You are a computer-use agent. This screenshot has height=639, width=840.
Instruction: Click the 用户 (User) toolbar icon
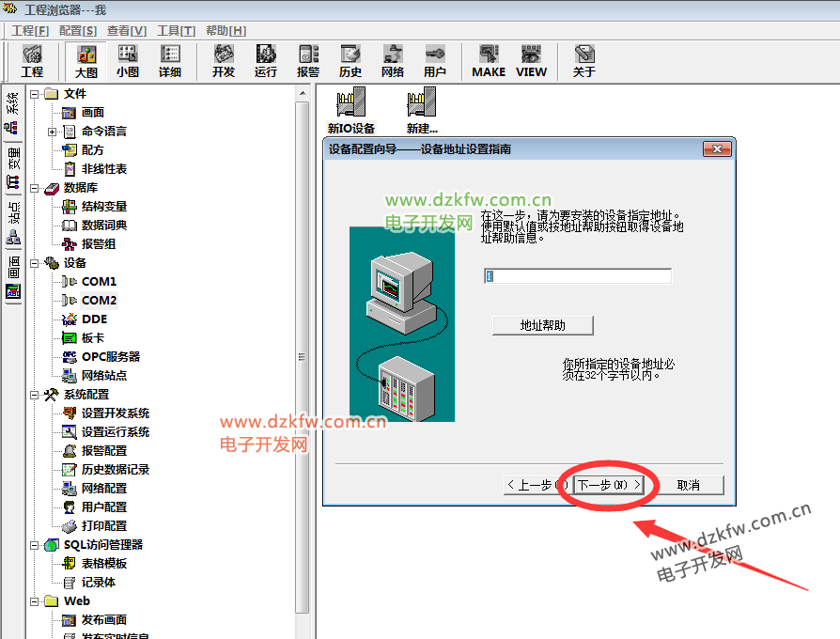tap(435, 60)
